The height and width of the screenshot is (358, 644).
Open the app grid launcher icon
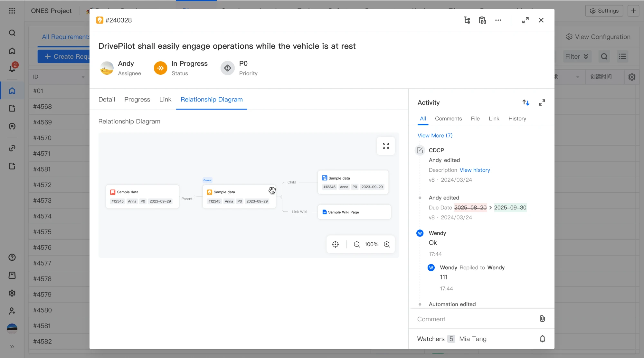pyautogui.click(x=12, y=11)
